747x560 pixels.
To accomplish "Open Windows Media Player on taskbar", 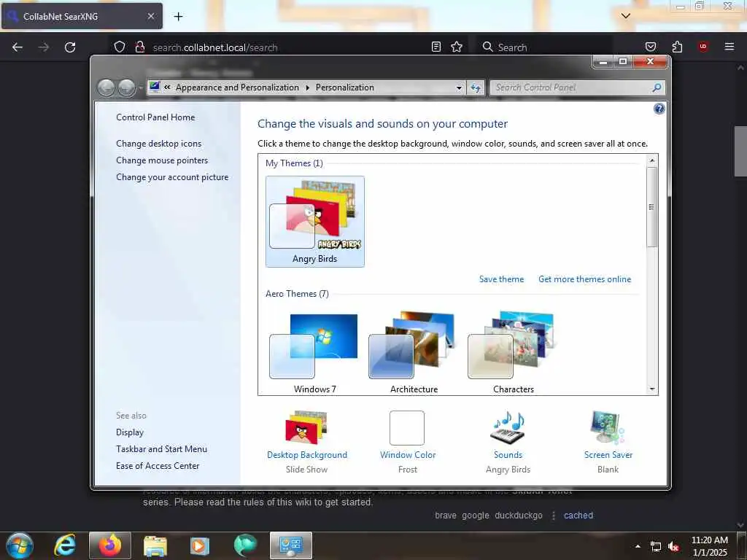I will point(200,545).
